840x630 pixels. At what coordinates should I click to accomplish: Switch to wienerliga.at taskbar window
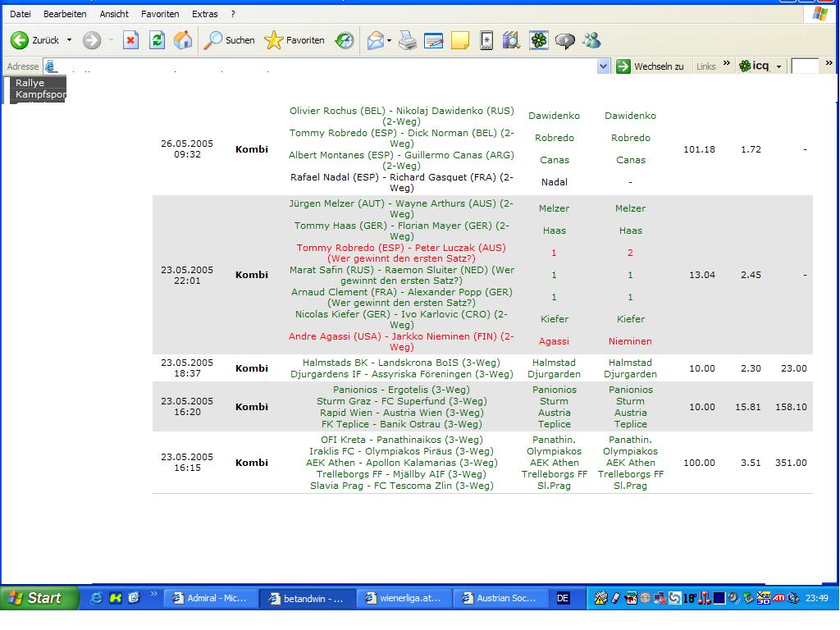click(x=403, y=598)
